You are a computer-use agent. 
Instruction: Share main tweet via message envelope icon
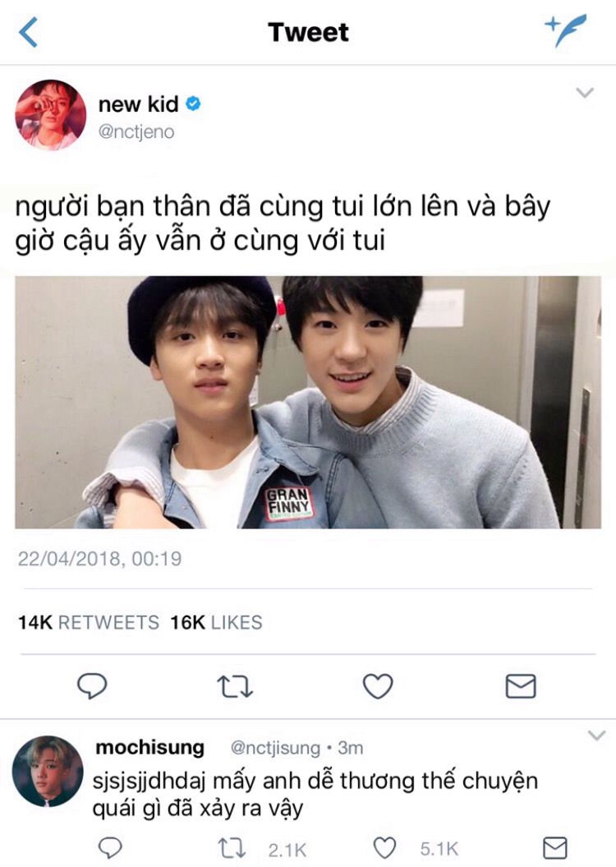(x=521, y=686)
